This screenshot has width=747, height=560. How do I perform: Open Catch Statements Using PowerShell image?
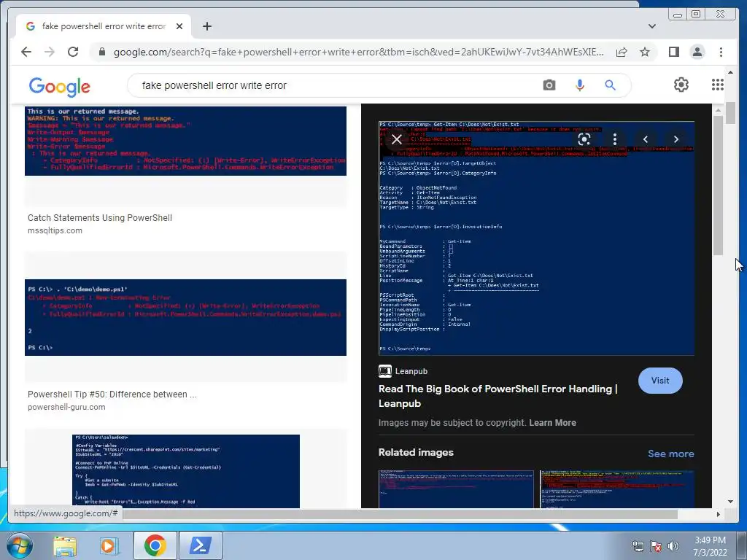pos(185,141)
